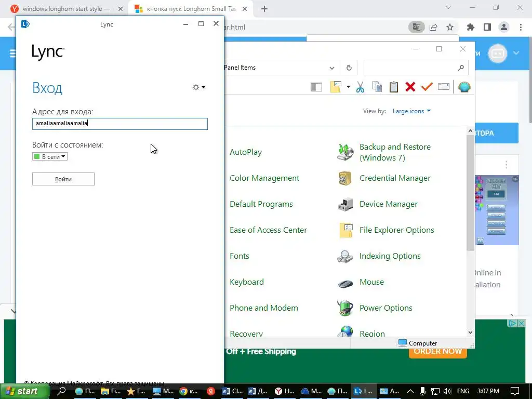Click the microphone tray icon
This screenshot has height=399, width=532.
point(422,391)
